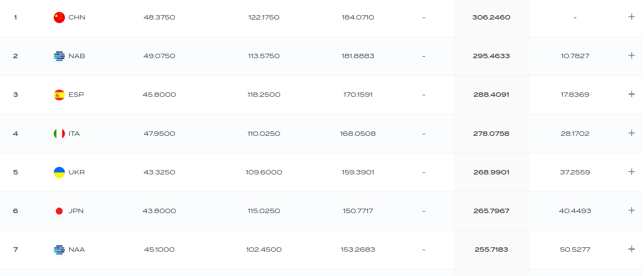Open UKR row breakdown plus icon
The height and width of the screenshot is (276, 644).
tap(632, 172)
